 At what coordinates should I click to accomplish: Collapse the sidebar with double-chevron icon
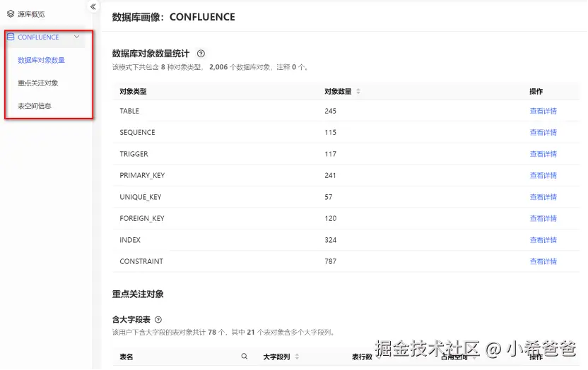(x=93, y=7)
